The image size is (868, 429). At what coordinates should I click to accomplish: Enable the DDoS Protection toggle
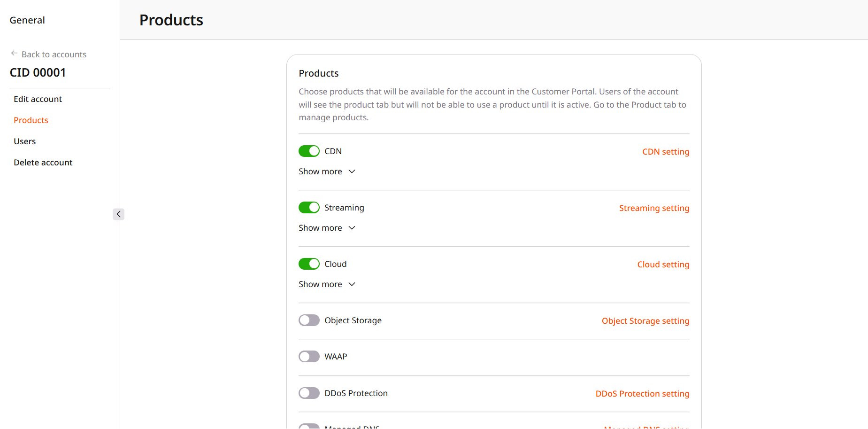(x=309, y=393)
